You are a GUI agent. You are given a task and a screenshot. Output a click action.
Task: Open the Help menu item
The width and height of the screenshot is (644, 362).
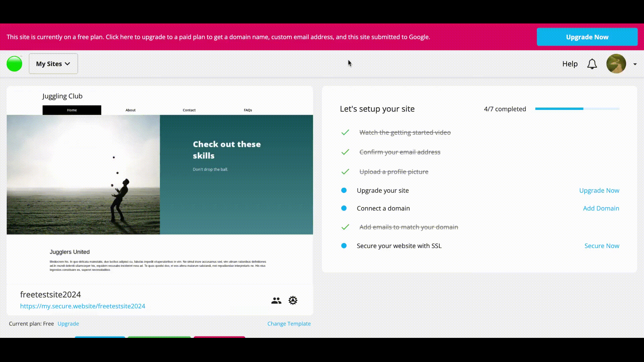click(x=570, y=64)
